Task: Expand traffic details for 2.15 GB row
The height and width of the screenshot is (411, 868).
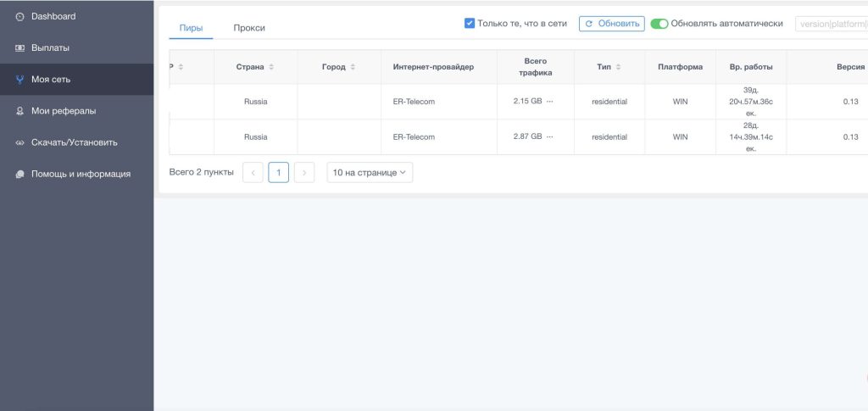Action: 549,102
